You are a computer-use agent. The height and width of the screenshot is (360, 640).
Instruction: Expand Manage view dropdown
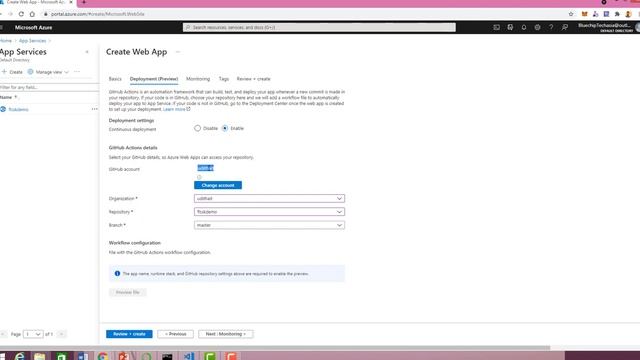click(48, 72)
